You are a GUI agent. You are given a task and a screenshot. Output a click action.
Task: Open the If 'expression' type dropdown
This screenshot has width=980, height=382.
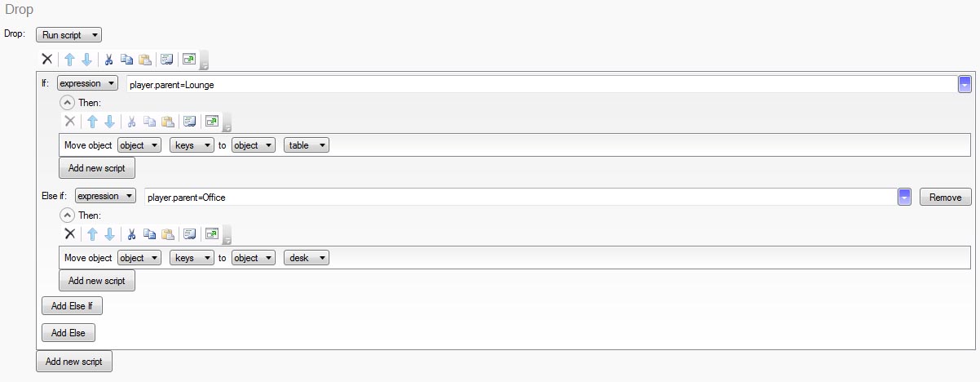tap(87, 83)
